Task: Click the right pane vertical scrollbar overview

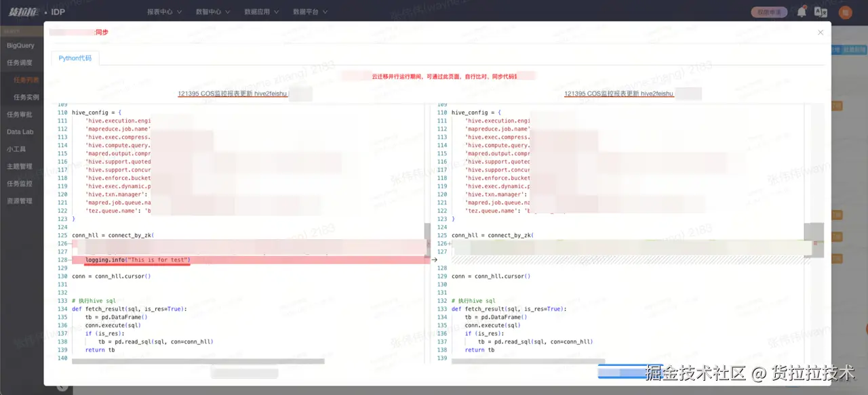Action: click(x=814, y=240)
